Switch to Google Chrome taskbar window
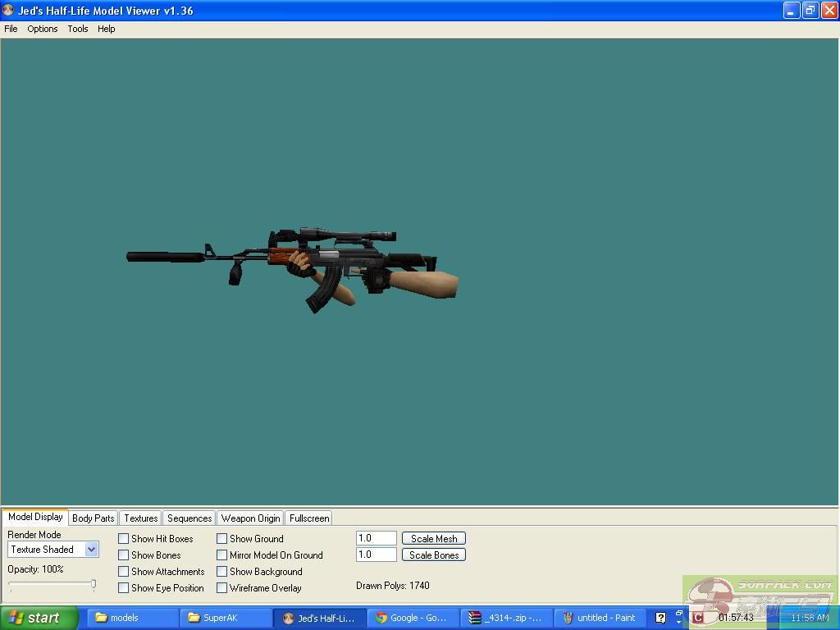Viewport: 840px width, 630px height. point(413,619)
